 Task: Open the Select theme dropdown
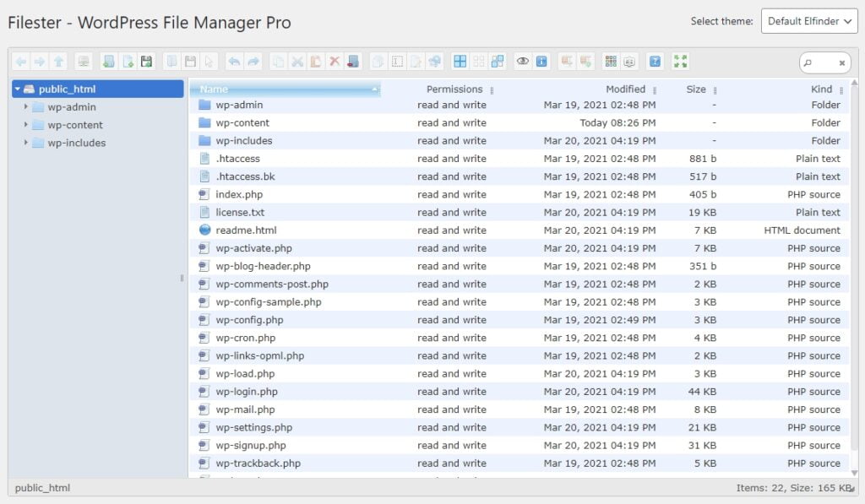[809, 21]
